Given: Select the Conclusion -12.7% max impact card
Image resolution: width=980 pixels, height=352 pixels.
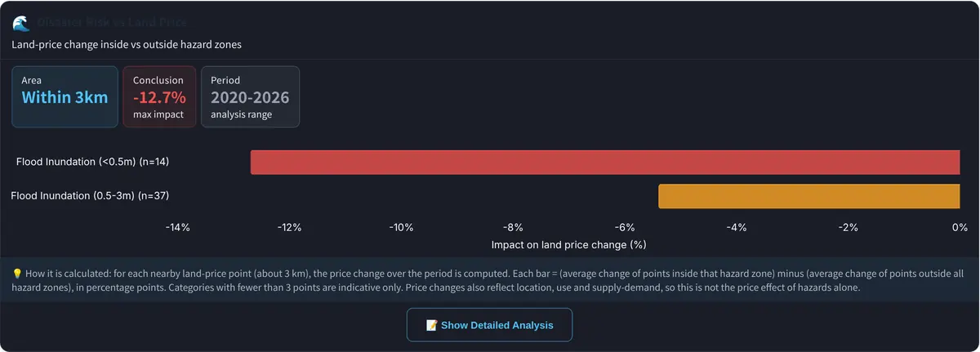Looking at the screenshot, I should [159, 96].
